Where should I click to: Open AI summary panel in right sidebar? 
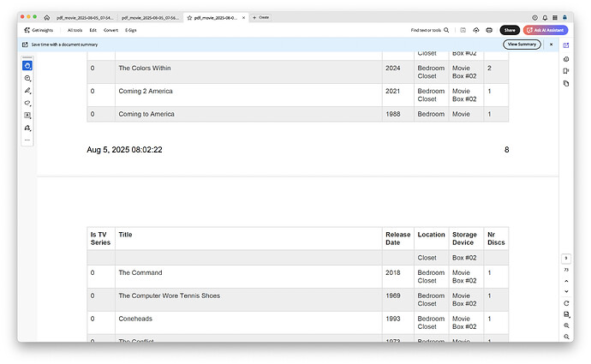(566, 45)
